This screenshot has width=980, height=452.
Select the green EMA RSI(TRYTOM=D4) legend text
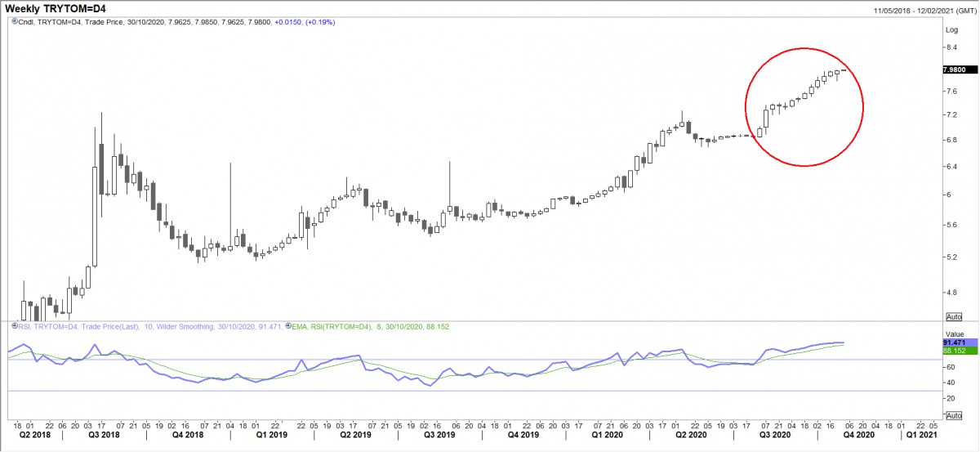[371, 326]
